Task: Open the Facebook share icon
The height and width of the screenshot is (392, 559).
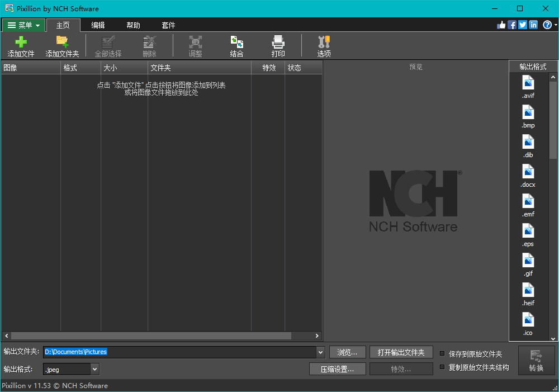Action: (512, 25)
